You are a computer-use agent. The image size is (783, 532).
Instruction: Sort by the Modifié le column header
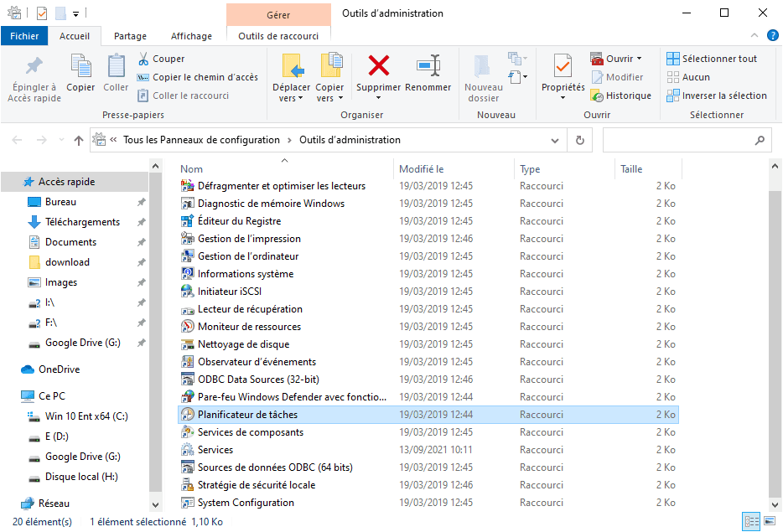pyautogui.click(x=454, y=169)
